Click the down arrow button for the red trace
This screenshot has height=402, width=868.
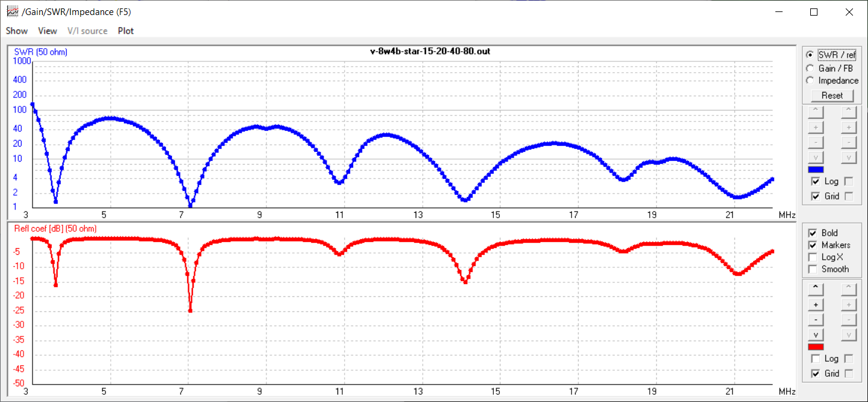[815, 335]
